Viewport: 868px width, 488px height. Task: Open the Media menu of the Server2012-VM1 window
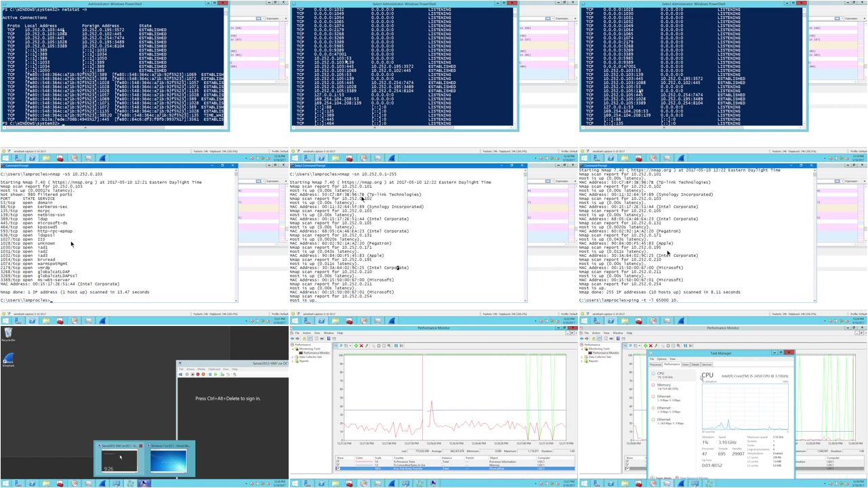tap(201, 369)
